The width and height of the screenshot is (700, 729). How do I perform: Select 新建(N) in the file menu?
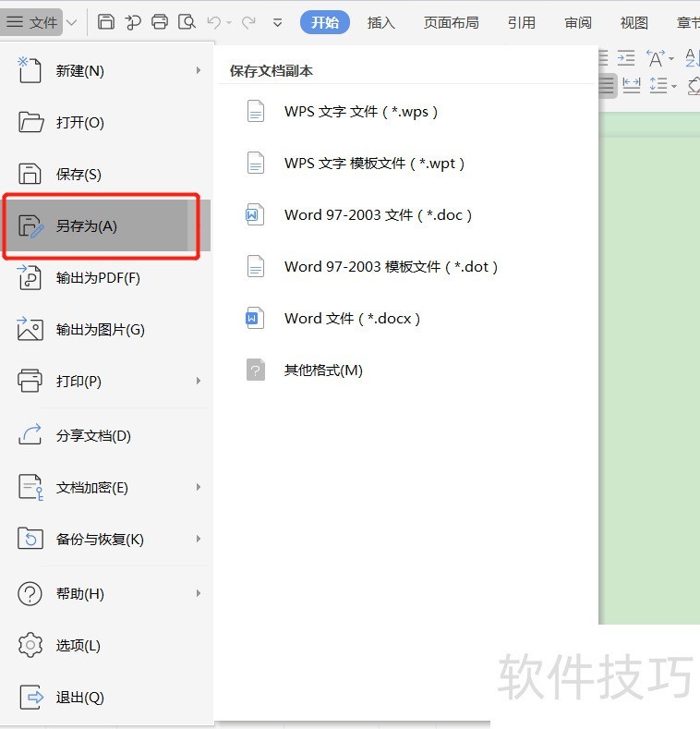(107, 70)
